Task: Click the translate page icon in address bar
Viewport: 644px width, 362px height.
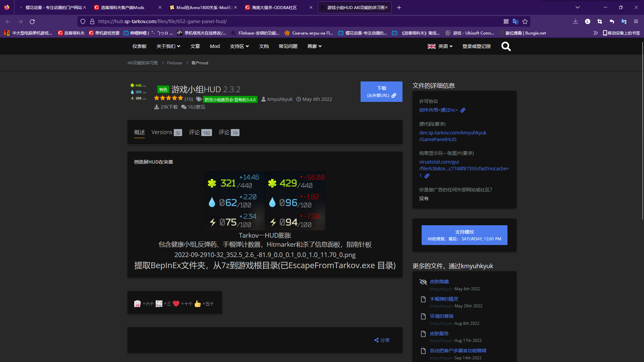Action: click(516, 21)
